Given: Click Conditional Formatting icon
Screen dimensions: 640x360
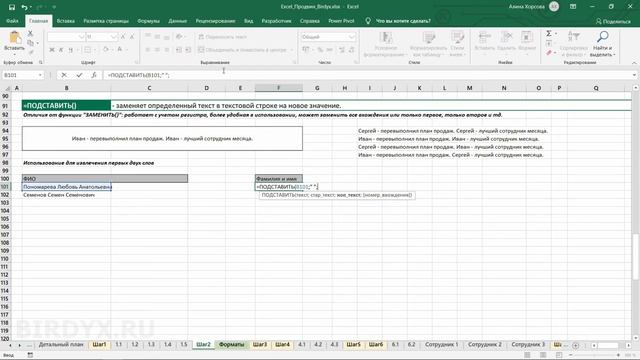Looking at the screenshot, I should [x=386, y=38].
